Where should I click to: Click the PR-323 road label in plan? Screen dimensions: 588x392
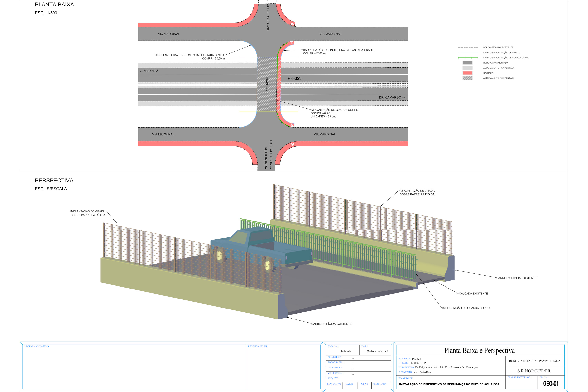(x=294, y=79)
